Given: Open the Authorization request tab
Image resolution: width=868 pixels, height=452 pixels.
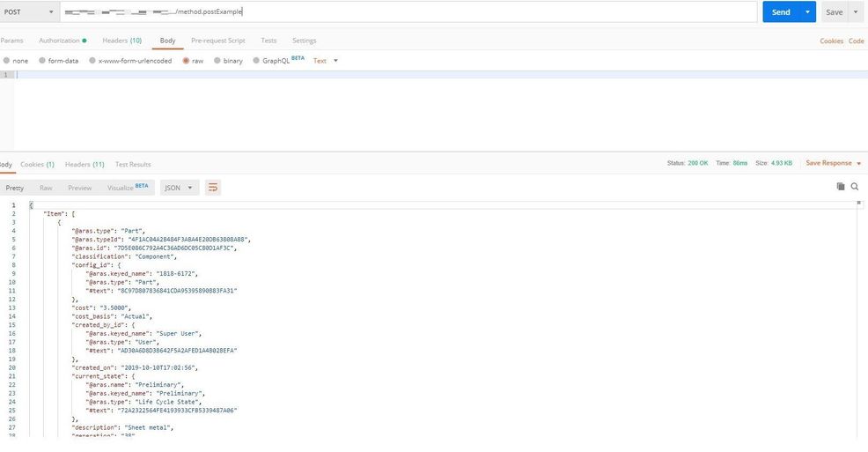Looking at the screenshot, I should tap(62, 41).
